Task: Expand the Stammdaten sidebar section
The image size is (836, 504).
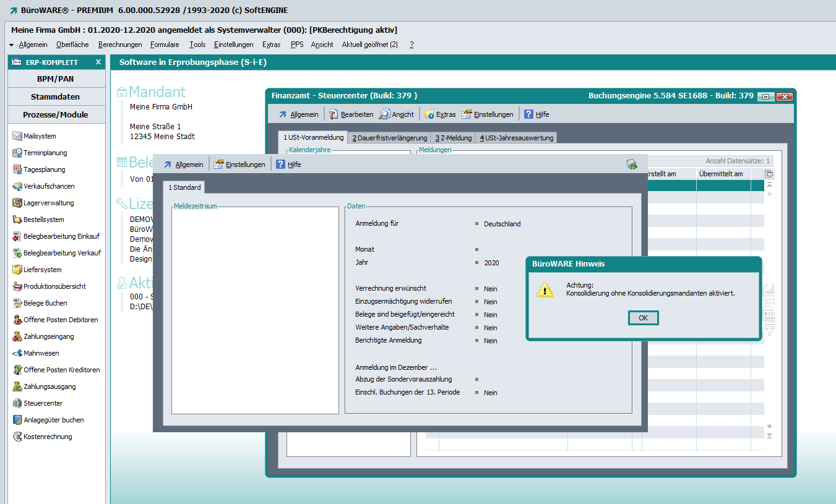Action: (x=56, y=97)
